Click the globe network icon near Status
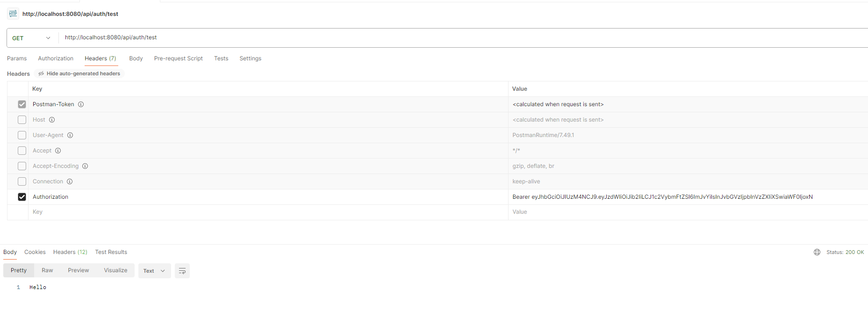The height and width of the screenshot is (326, 868). coord(817,252)
